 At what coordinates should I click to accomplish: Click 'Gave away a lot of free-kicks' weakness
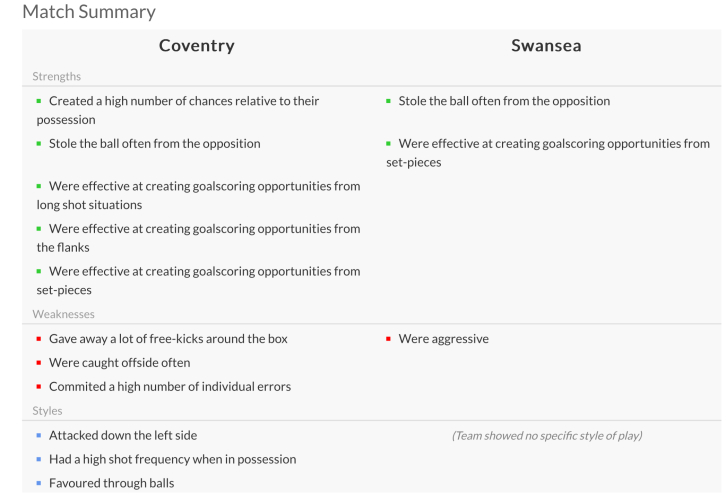[168, 339]
